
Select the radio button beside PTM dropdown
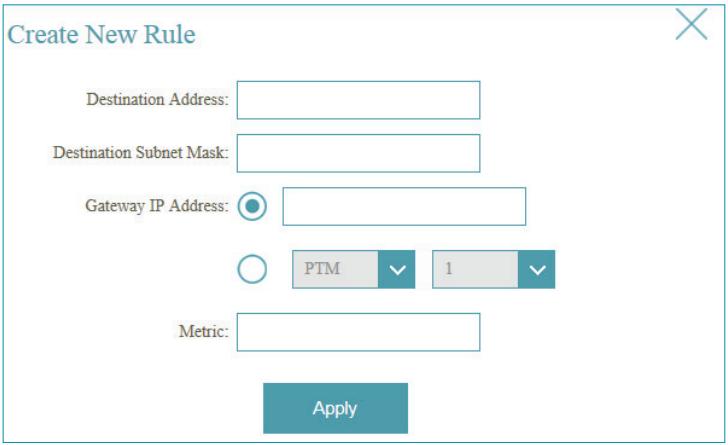pyautogui.click(x=253, y=269)
